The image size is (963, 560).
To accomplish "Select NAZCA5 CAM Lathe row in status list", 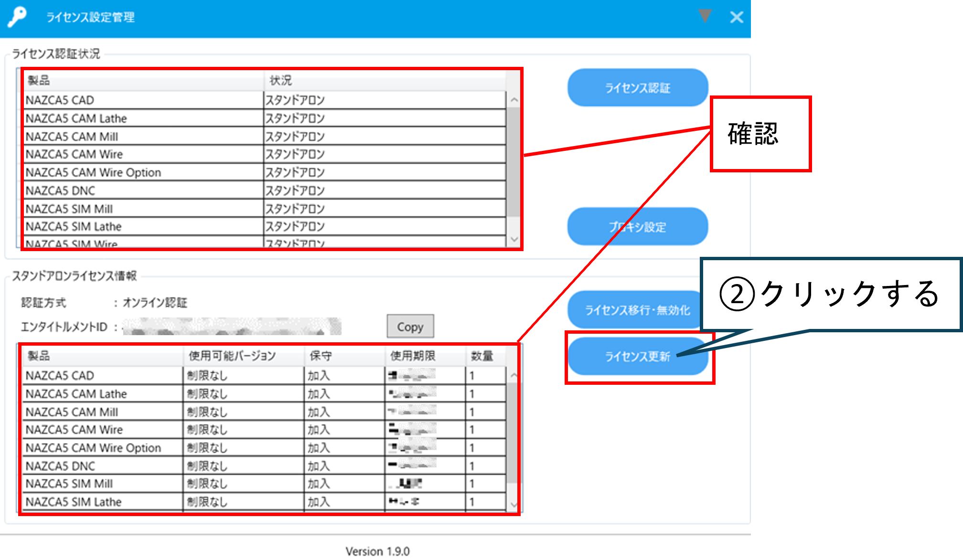I will click(76, 118).
